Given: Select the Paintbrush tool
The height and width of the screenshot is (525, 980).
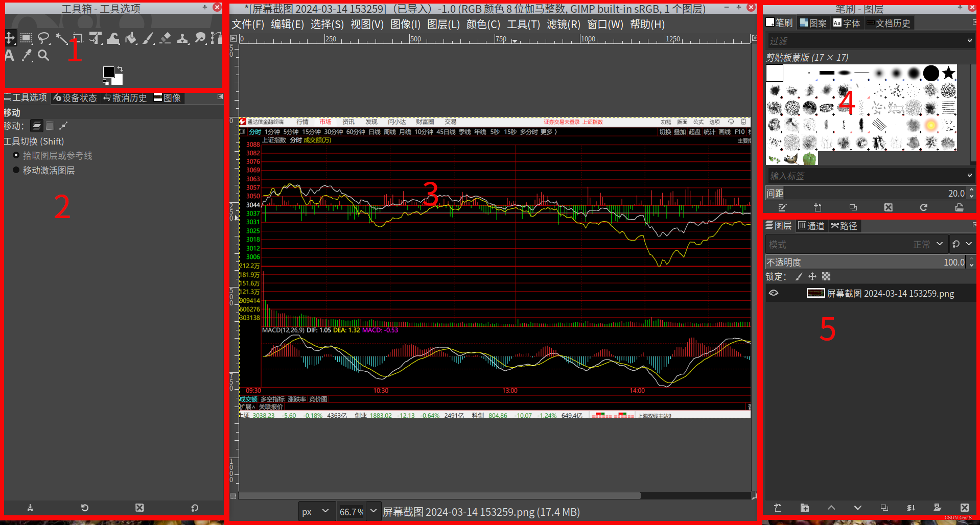Looking at the screenshot, I should 148,38.
